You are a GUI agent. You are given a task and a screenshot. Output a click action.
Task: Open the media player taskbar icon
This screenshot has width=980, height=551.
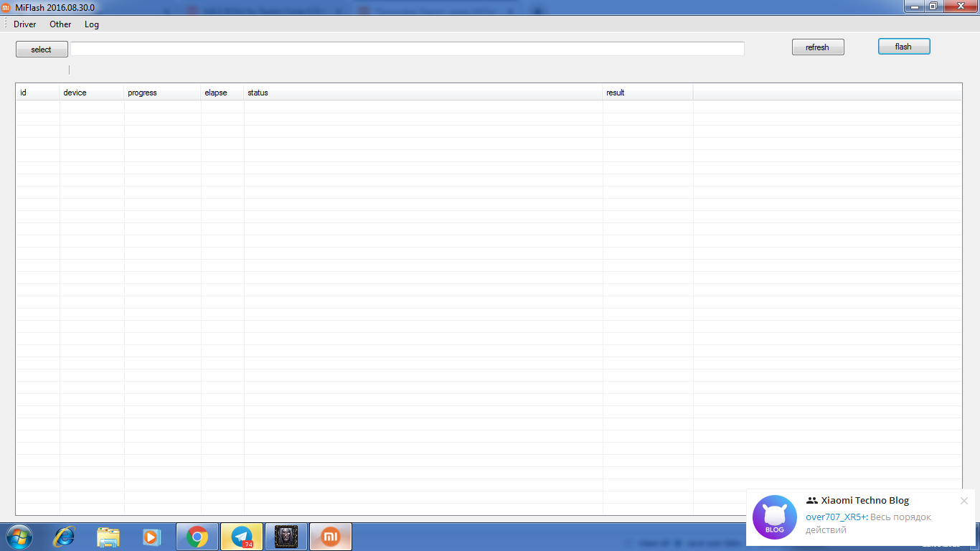[151, 537]
